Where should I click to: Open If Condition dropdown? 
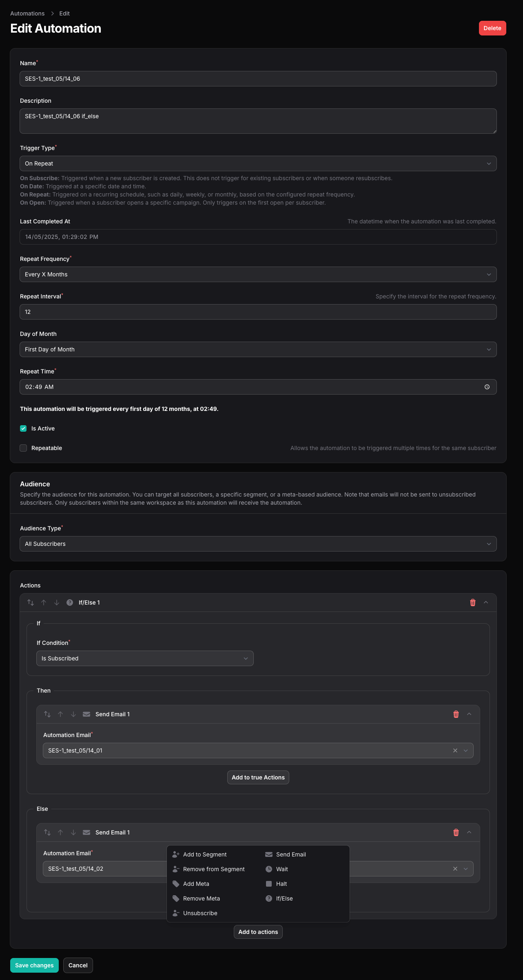click(145, 658)
